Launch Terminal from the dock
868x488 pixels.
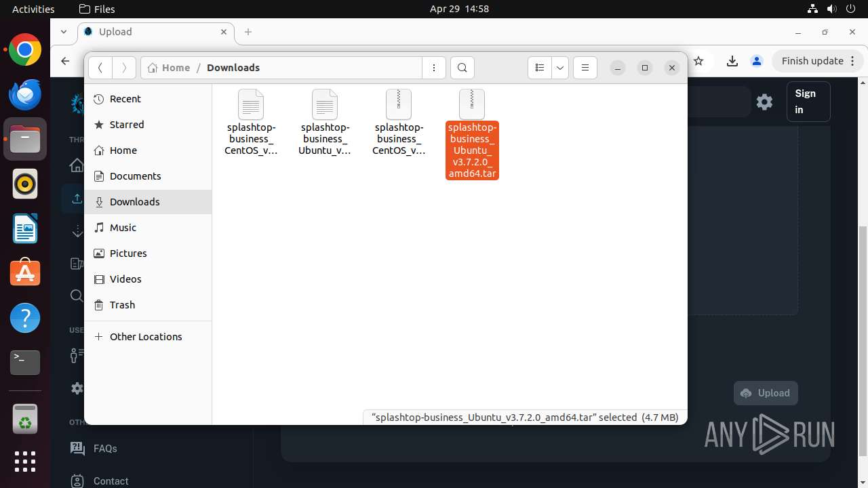25,363
